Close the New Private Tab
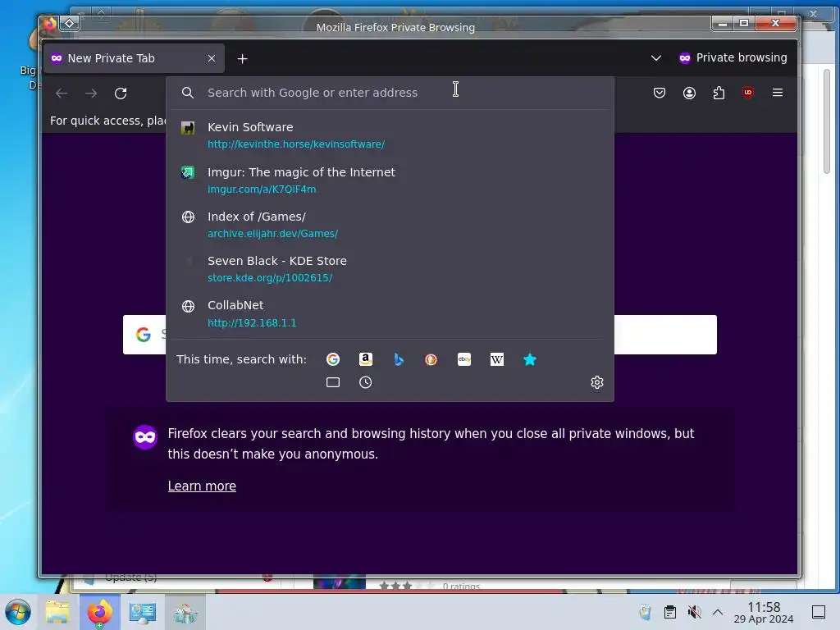The height and width of the screenshot is (630, 840). pyautogui.click(x=212, y=58)
